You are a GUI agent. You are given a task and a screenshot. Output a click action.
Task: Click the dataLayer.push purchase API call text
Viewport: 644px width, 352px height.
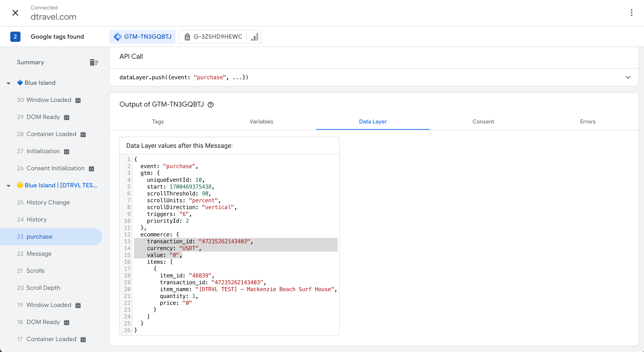(x=184, y=77)
